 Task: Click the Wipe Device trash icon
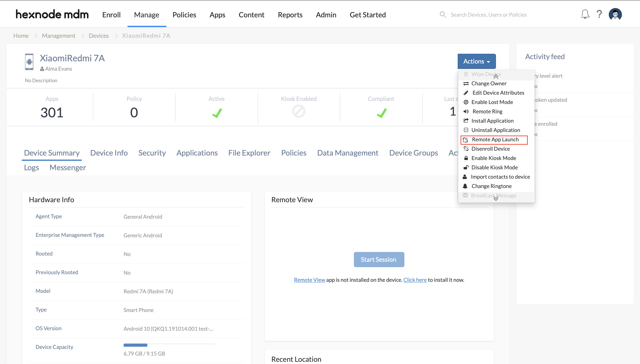466,74
